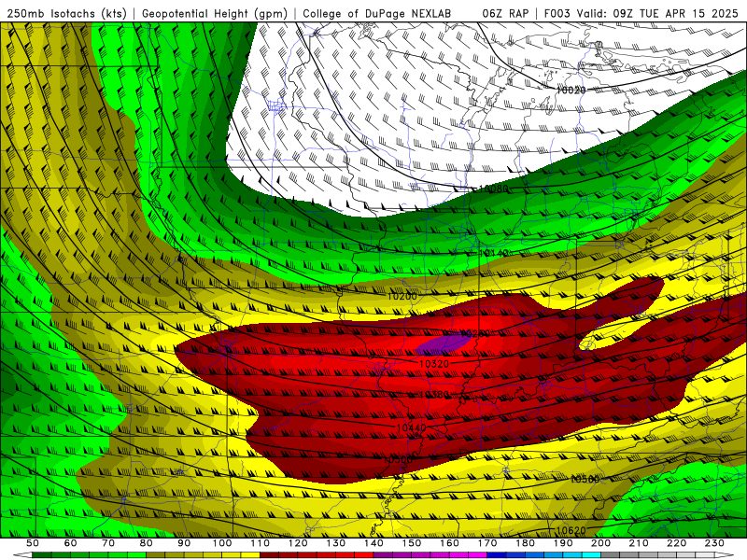Click the 10140 height contour label
This screenshot has height=560, width=747.
[x=494, y=253]
